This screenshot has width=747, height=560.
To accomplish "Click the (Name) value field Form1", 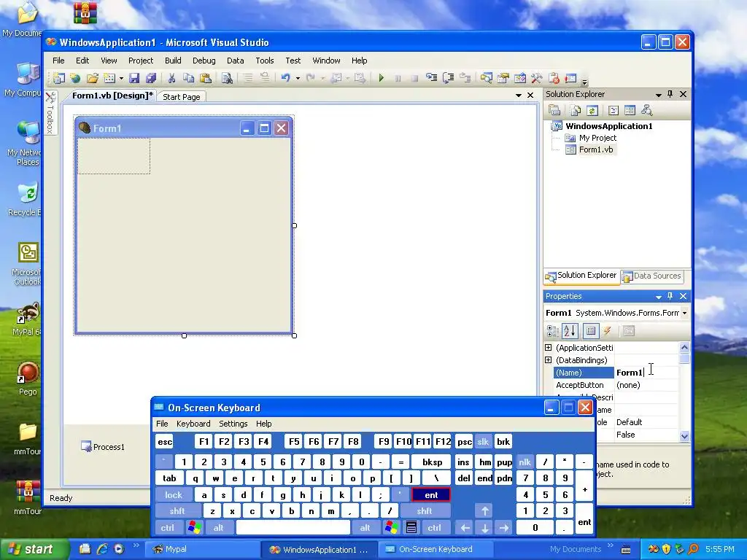I will click(646, 373).
